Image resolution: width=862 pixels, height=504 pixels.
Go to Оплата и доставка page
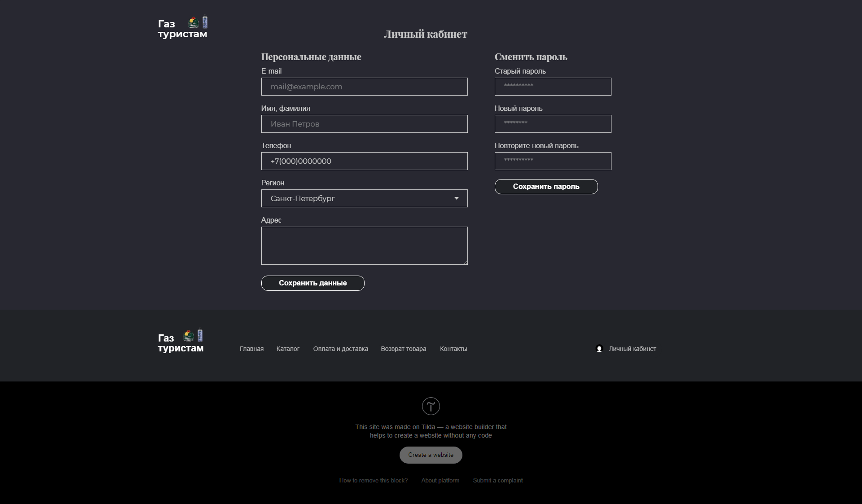(x=340, y=349)
